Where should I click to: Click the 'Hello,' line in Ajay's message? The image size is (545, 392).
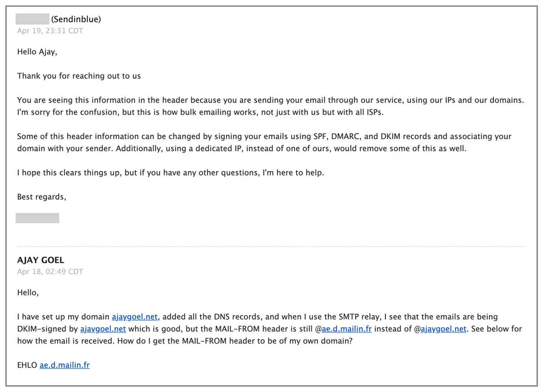pos(28,293)
